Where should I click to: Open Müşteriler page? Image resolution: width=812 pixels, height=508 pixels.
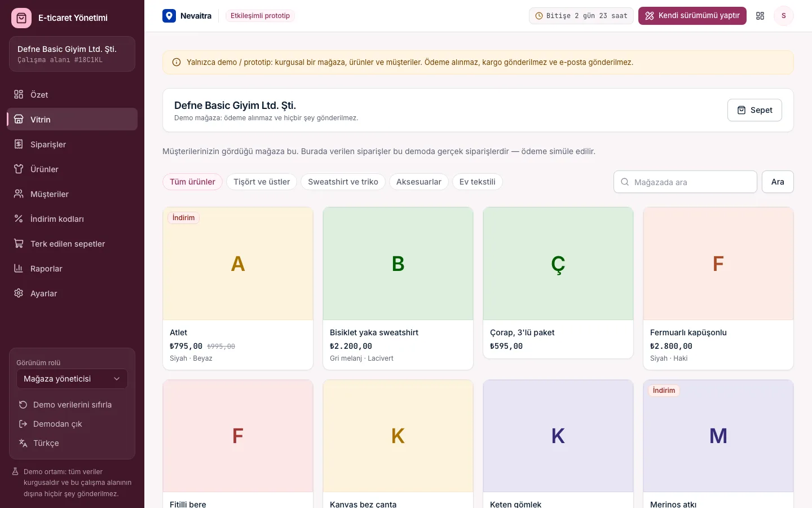pos(72,194)
